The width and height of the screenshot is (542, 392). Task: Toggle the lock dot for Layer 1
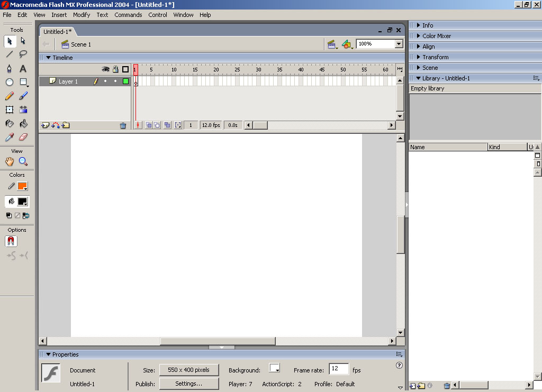[x=115, y=81]
